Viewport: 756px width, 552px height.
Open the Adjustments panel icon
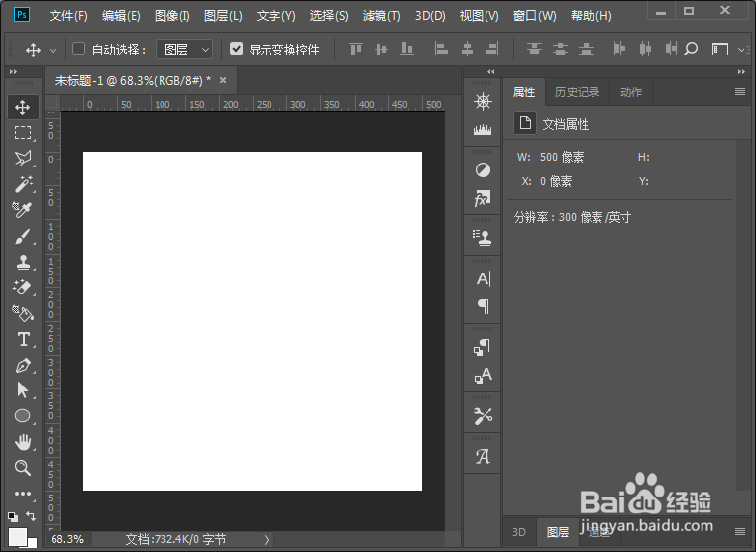pos(483,170)
